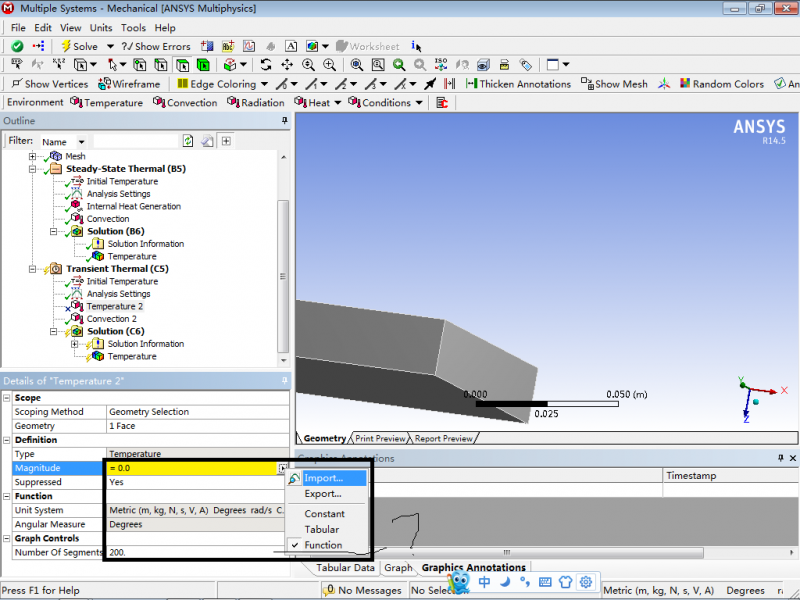This screenshot has width=800, height=600.
Task: Open the Filter Name dropdown
Action: pos(81,142)
